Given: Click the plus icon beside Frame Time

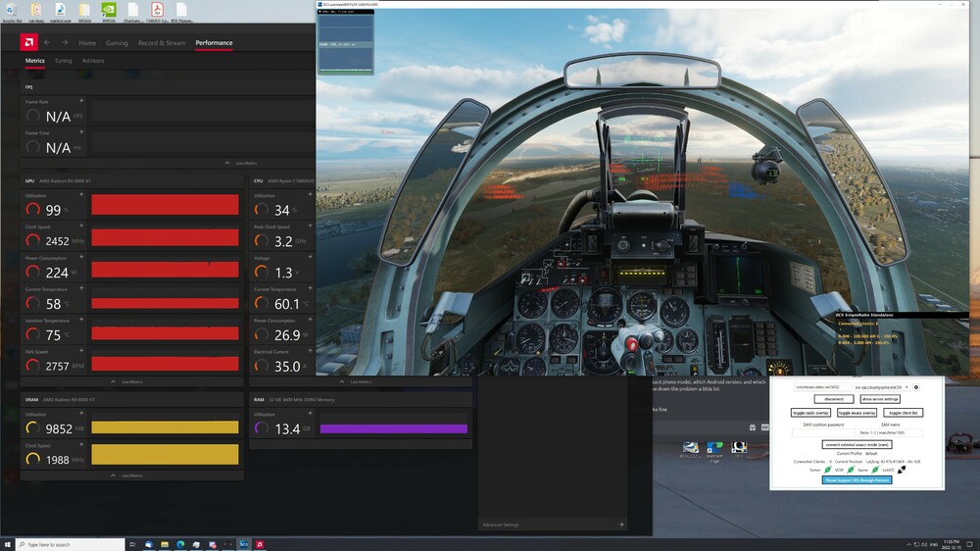Looking at the screenshot, I should pos(81,132).
